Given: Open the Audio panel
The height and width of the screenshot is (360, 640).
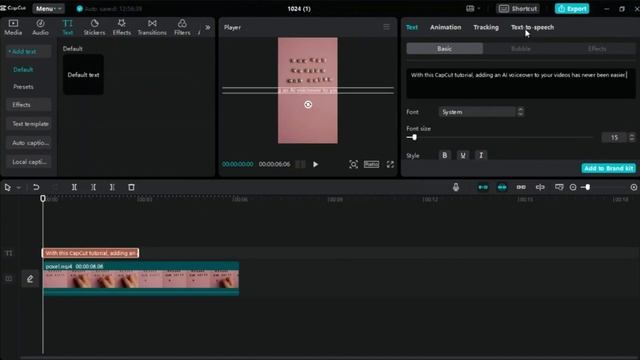Looking at the screenshot, I should point(40,27).
